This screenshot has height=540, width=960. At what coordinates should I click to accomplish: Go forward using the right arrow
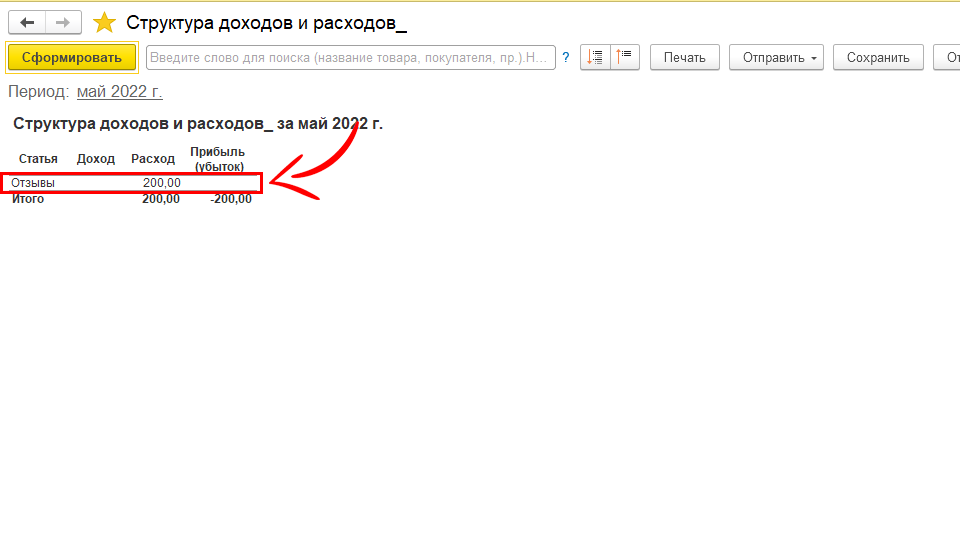[x=62, y=22]
